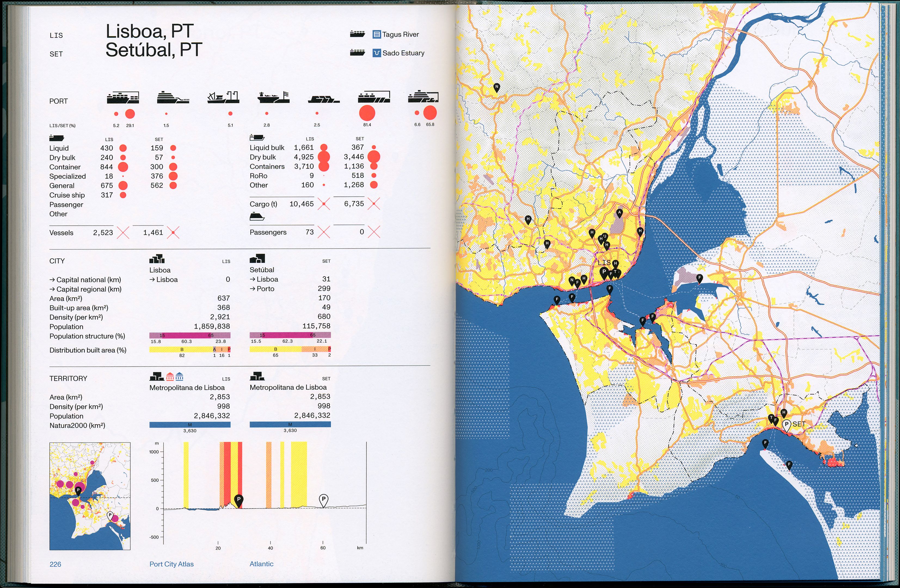Click the page number 226
This screenshot has width=900, height=588.
[x=55, y=564]
